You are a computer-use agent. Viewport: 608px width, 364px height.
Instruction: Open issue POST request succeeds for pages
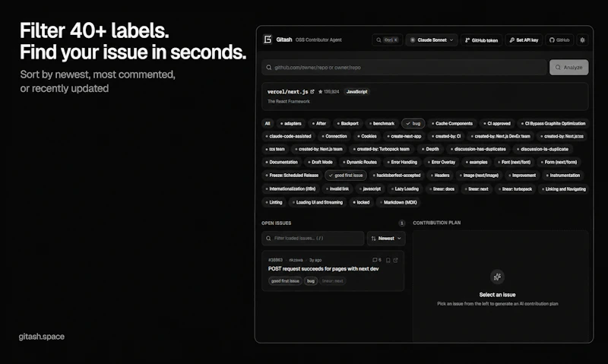[324, 269]
